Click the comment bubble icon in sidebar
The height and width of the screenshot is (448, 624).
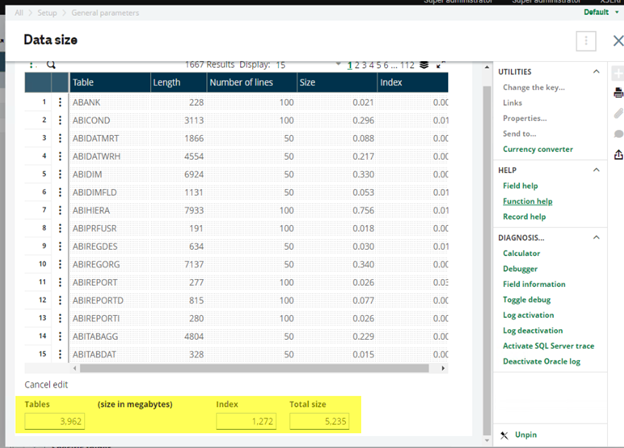[618, 134]
